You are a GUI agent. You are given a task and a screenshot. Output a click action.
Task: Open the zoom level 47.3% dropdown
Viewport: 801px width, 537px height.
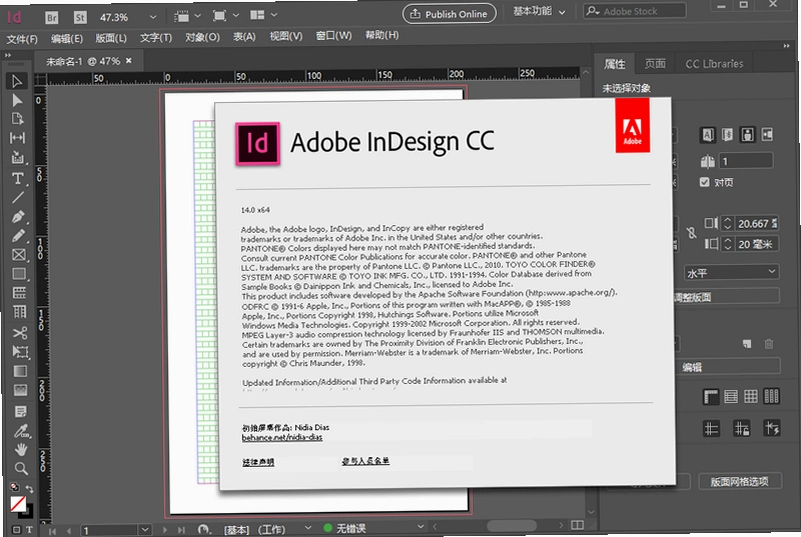[153, 17]
